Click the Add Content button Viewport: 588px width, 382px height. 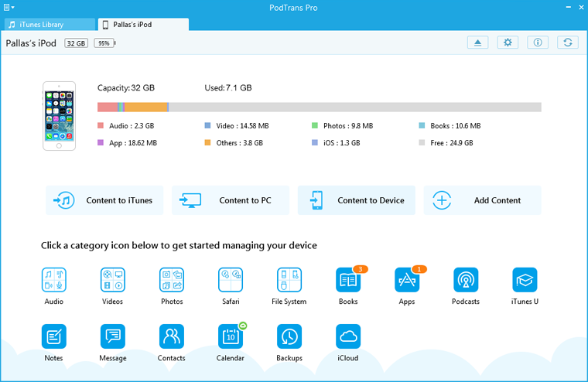482,200
